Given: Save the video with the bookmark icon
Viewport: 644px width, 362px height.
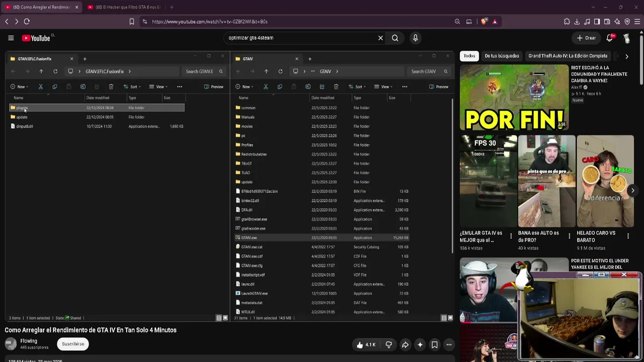Looking at the screenshot, I should pyautogui.click(x=435, y=345).
